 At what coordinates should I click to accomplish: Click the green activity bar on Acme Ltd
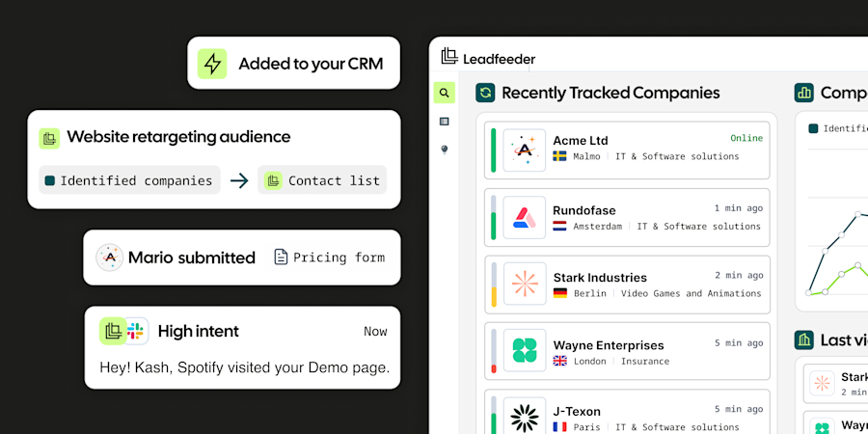click(493, 150)
